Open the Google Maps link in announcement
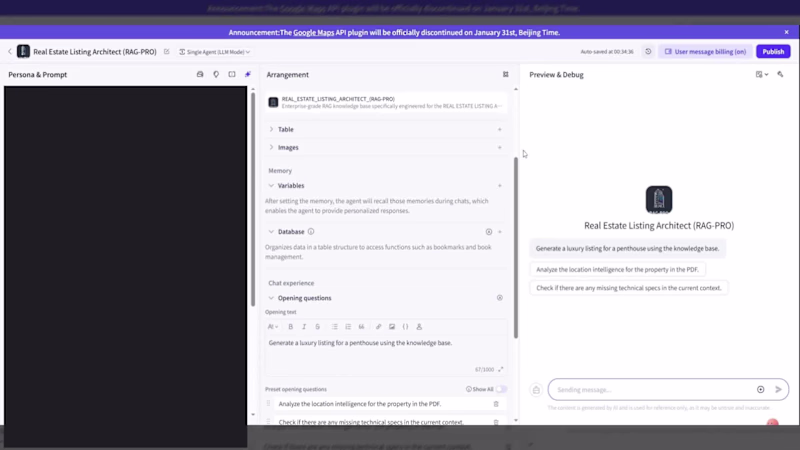 (x=313, y=33)
